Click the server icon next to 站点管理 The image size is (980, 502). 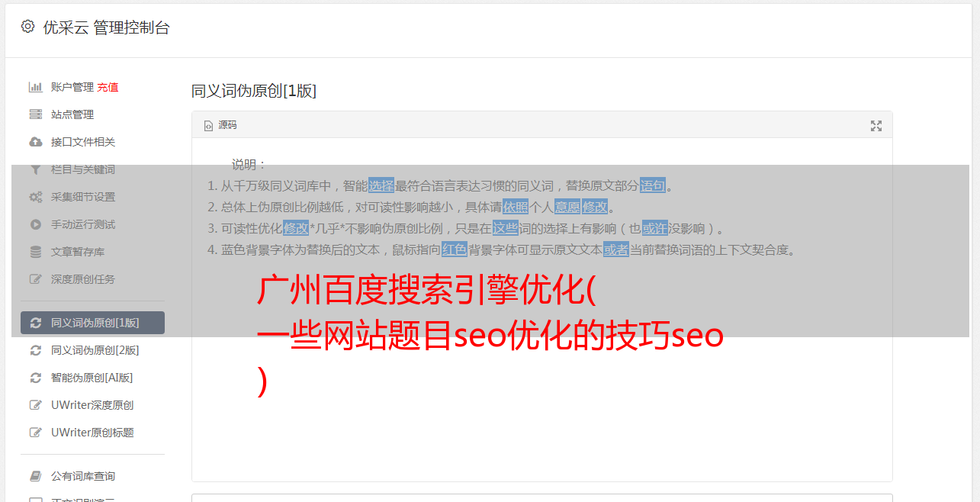(x=35, y=114)
